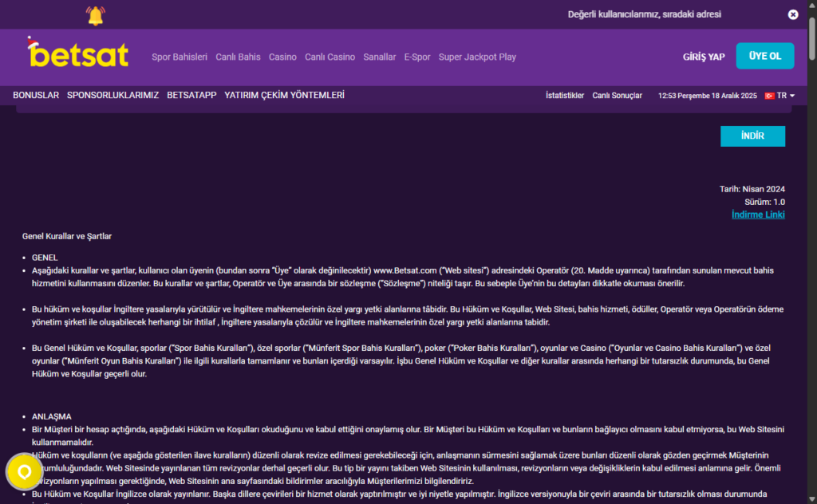Open the BONUSLAR tab
Viewport: 817px width, 504px height.
(x=36, y=95)
